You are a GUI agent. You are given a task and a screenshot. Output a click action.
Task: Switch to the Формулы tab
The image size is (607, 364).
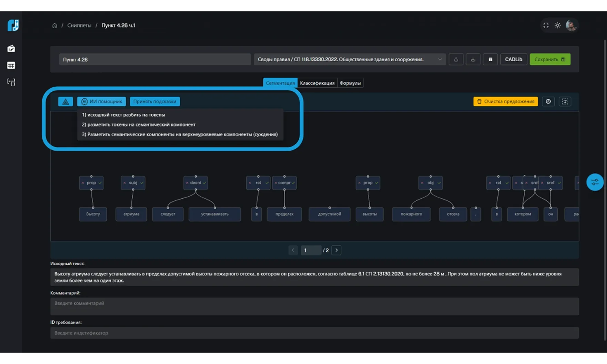pyautogui.click(x=350, y=83)
